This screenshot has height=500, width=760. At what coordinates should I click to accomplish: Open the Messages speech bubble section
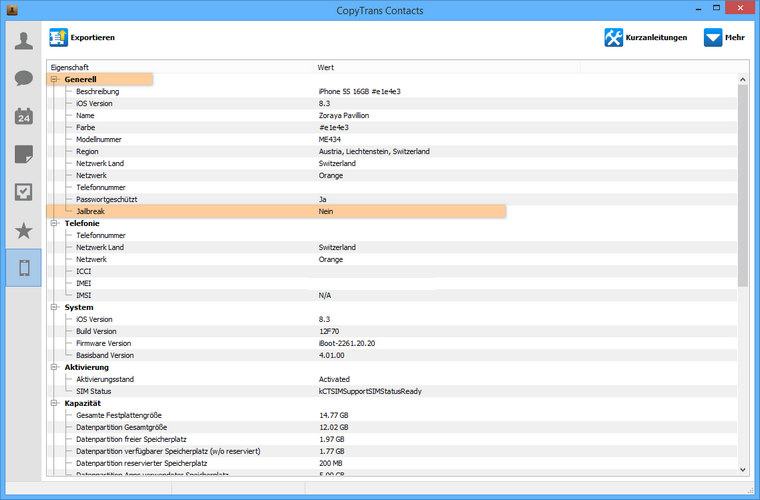pyautogui.click(x=24, y=78)
